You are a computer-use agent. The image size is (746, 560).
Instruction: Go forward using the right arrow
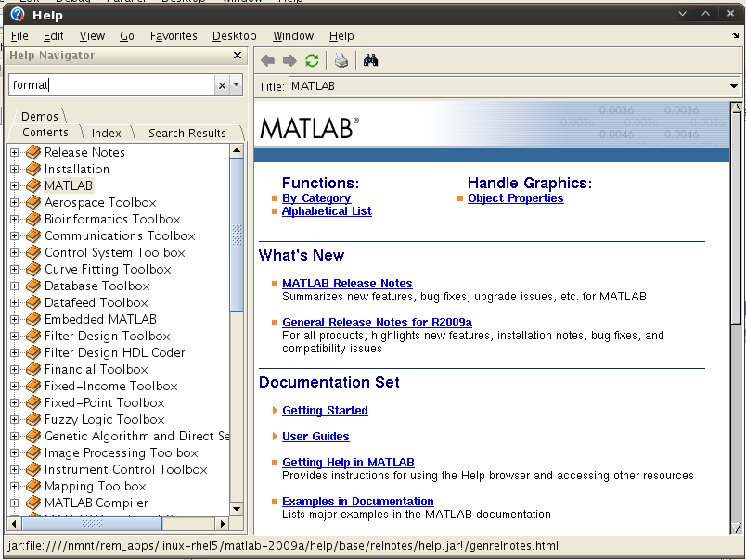click(x=289, y=61)
